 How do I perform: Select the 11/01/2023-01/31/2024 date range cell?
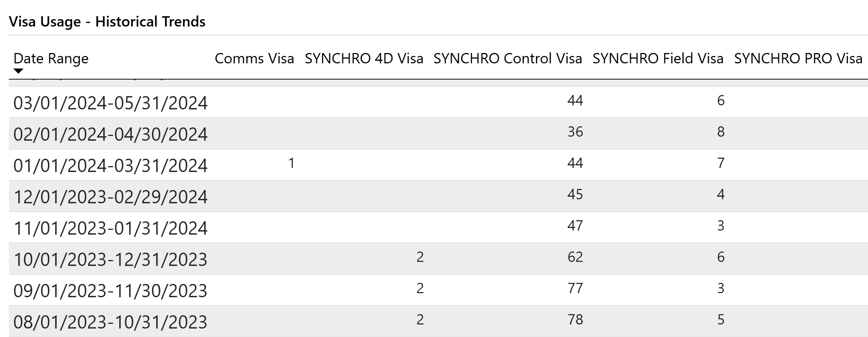(x=110, y=228)
